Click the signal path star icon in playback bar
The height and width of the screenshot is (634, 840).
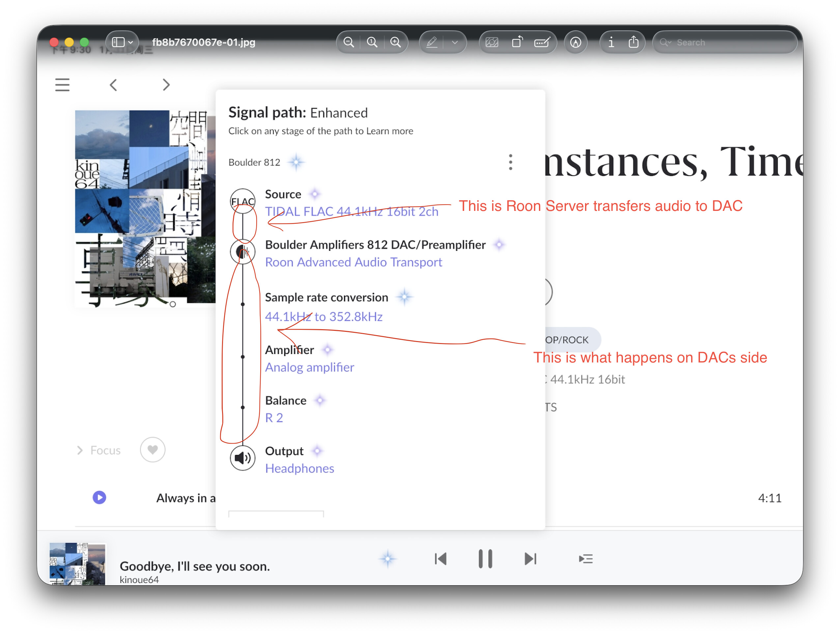click(x=388, y=559)
